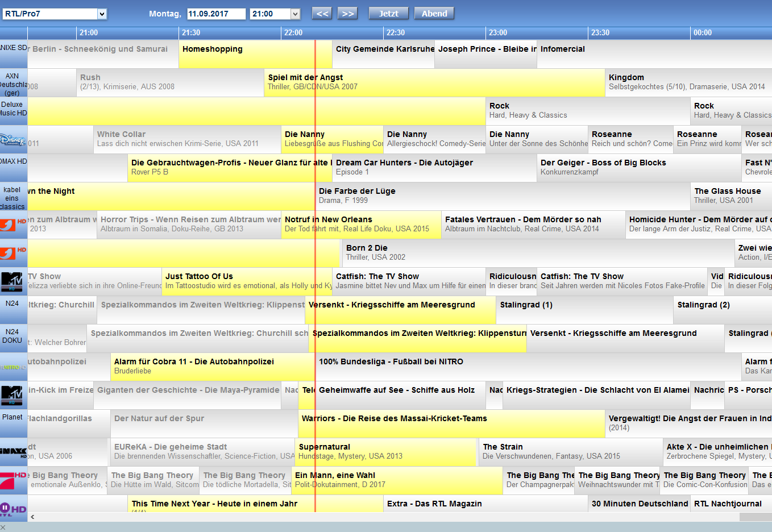The height and width of the screenshot is (532, 772).
Task: Click the 23:30 timeline marker
Action: point(600,32)
